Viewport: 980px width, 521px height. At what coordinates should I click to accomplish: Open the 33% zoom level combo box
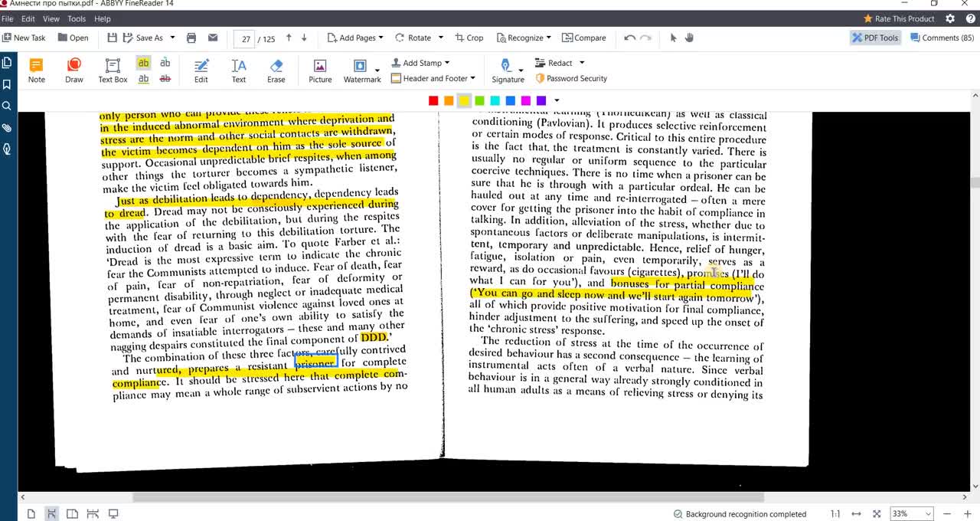[913, 513]
